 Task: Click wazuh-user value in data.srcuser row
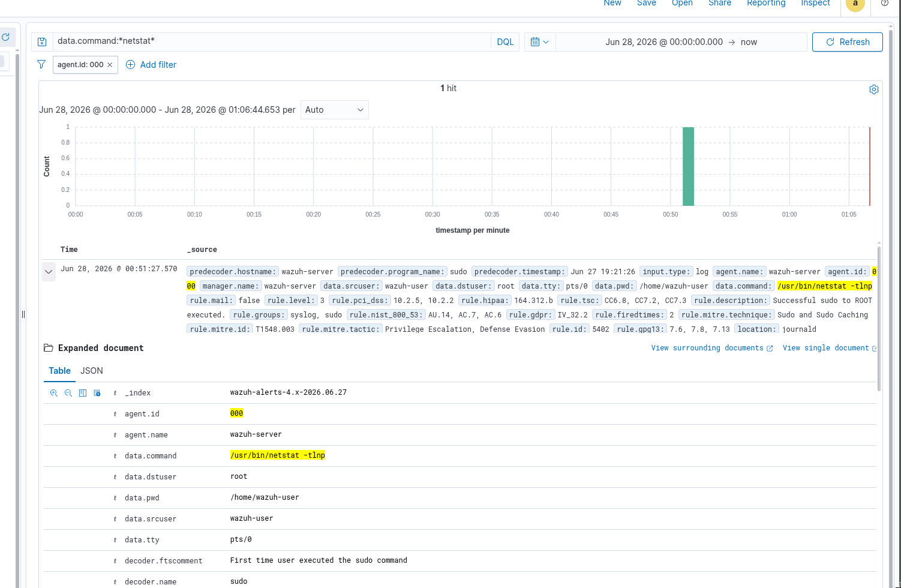(x=252, y=518)
